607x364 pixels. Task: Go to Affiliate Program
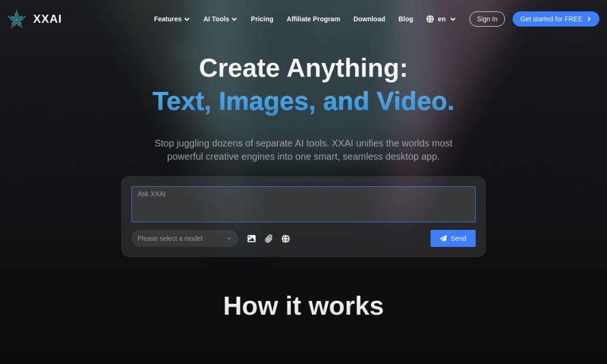[313, 19]
